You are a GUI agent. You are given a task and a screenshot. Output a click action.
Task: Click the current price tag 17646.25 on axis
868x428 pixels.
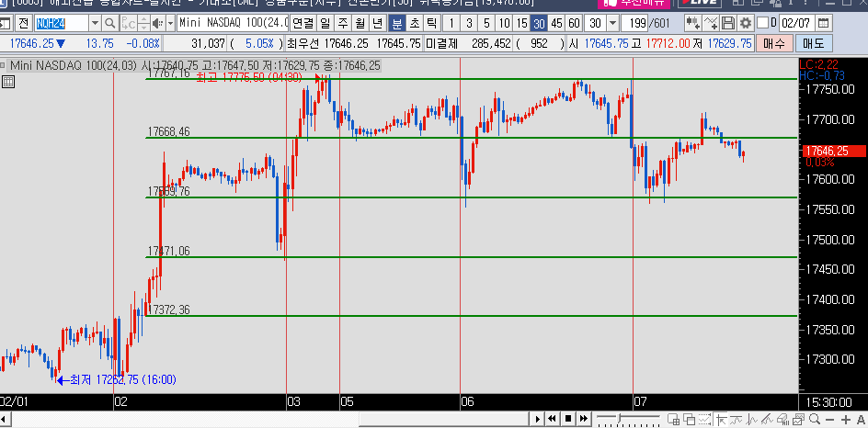(x=834, y=151)
